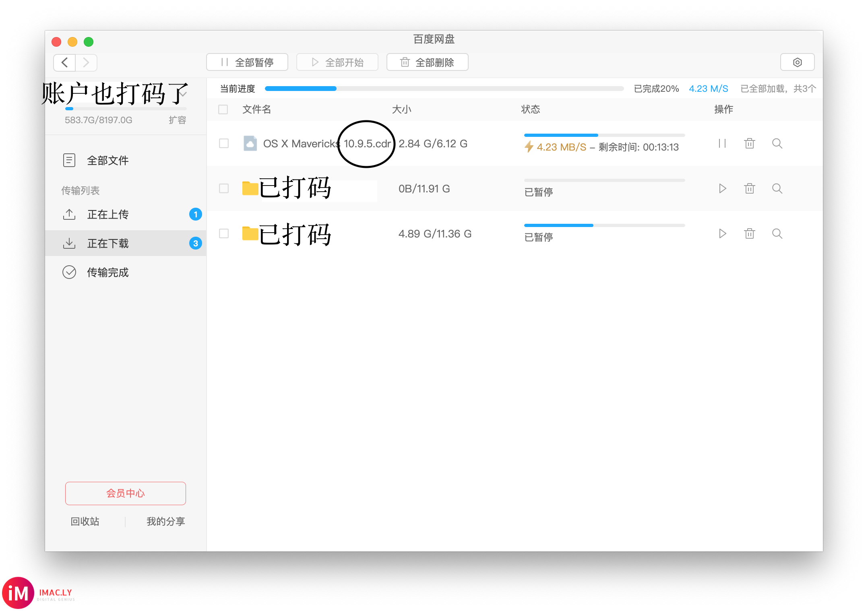The image size is (868, 611).
Task: Click the 正在下载 badge showing 3
Action: (196, 243)
